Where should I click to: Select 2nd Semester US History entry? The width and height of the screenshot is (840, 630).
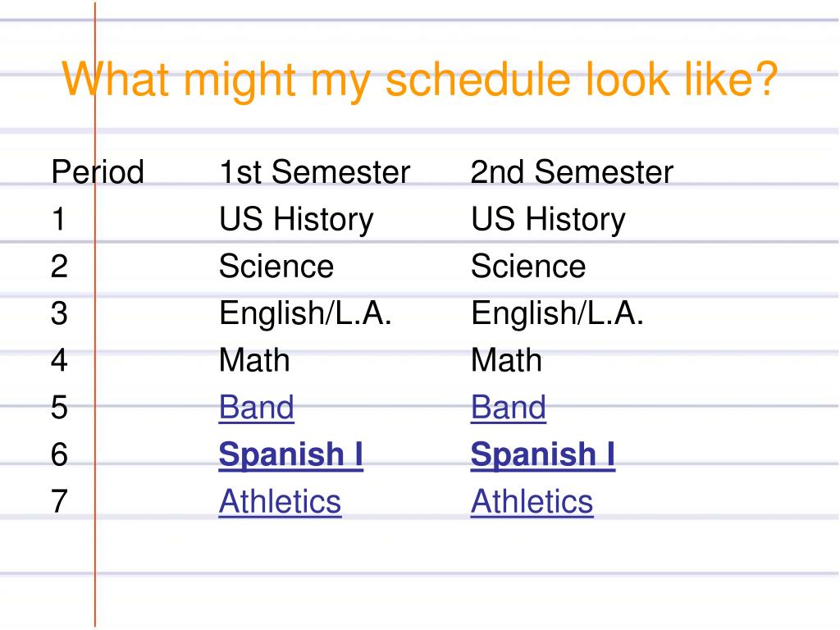[548, 220]
